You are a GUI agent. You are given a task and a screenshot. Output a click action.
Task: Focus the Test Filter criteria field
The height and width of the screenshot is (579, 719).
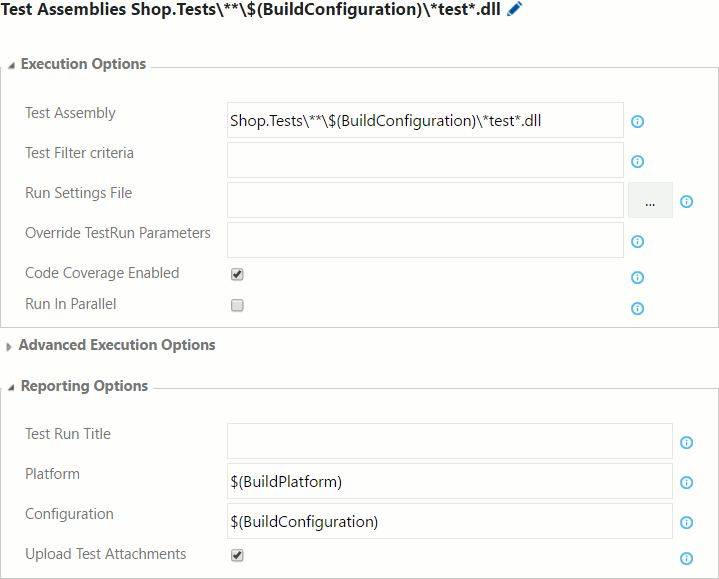(x=425, y=160)
